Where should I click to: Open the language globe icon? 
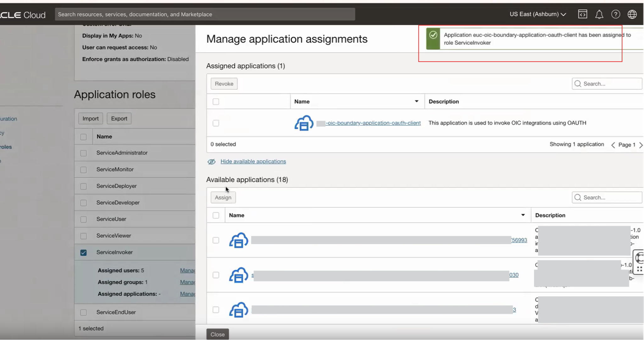(632, 14)
